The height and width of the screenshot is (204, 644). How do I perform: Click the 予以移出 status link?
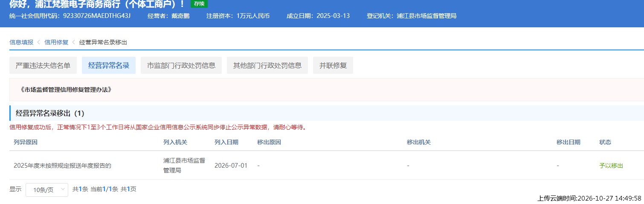tap(611, 166)
